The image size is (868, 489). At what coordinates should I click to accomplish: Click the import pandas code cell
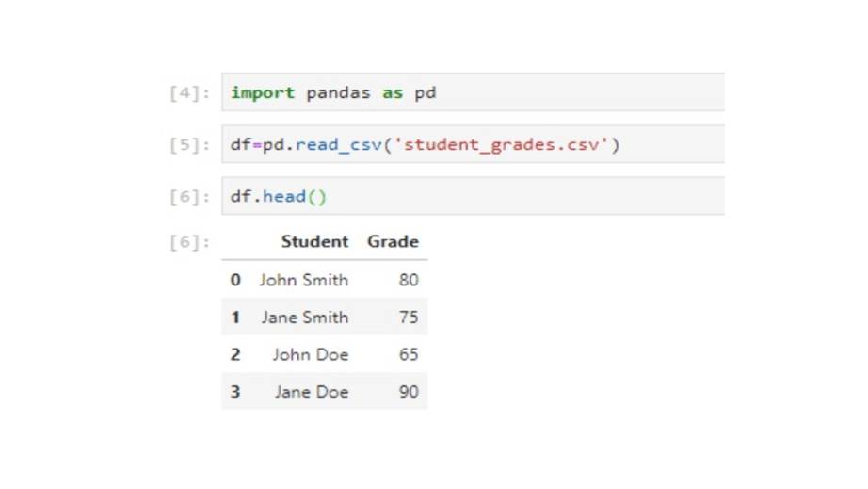pyautogui.click(x=471, y=93)
